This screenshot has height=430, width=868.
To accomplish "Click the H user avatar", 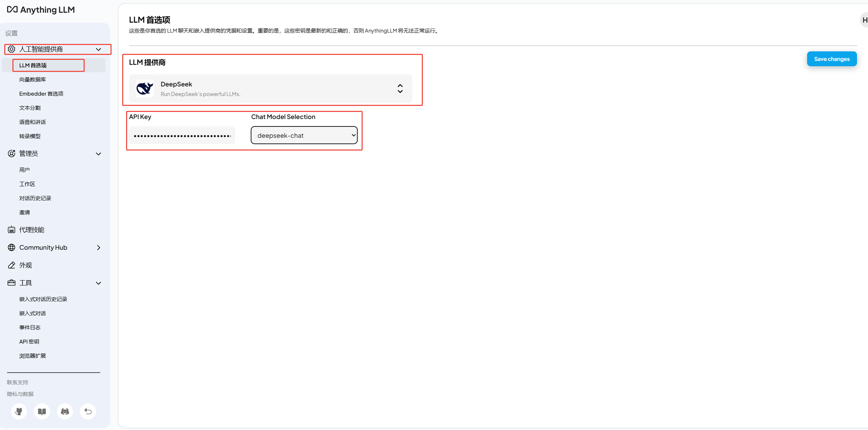I will [x=864, y=20].
